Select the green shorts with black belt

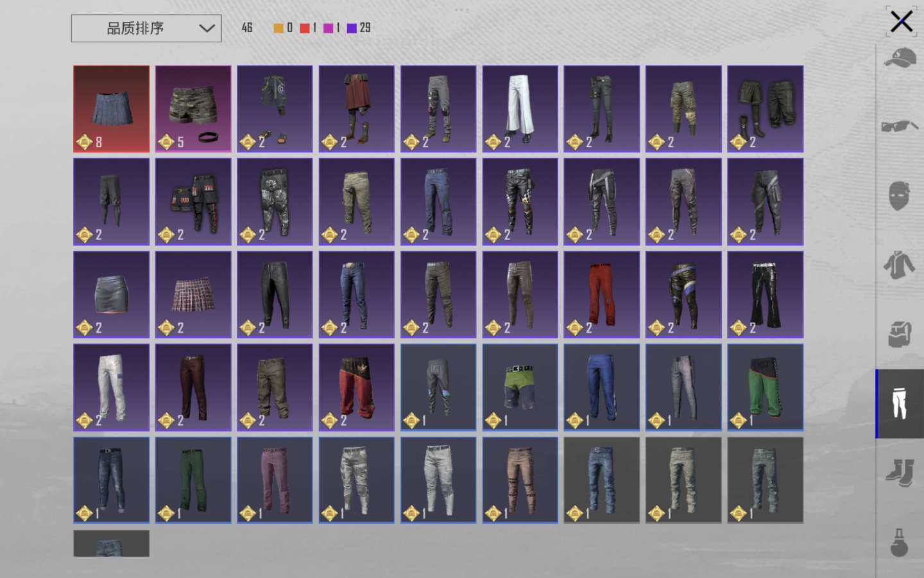[520, 387]
